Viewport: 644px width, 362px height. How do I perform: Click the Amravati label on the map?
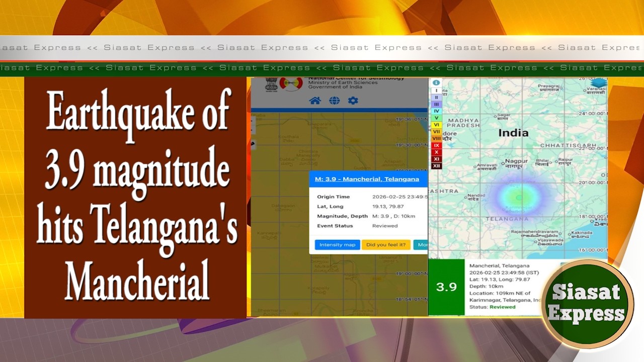point(487,165)
